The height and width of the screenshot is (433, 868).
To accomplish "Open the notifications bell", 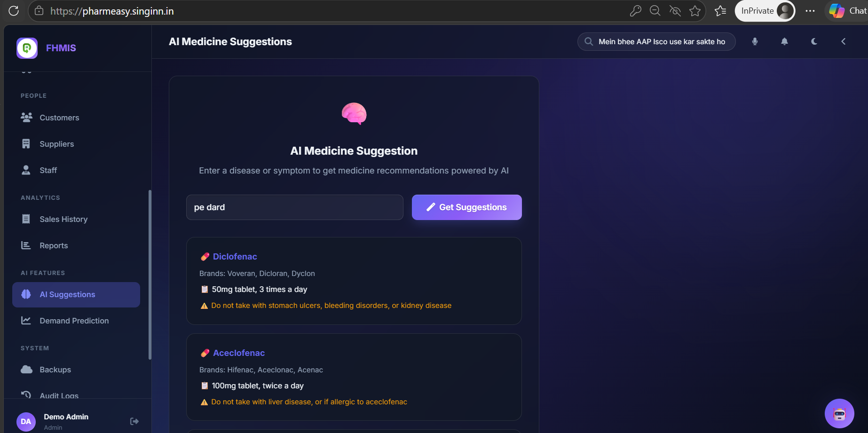I will (784, 41).
